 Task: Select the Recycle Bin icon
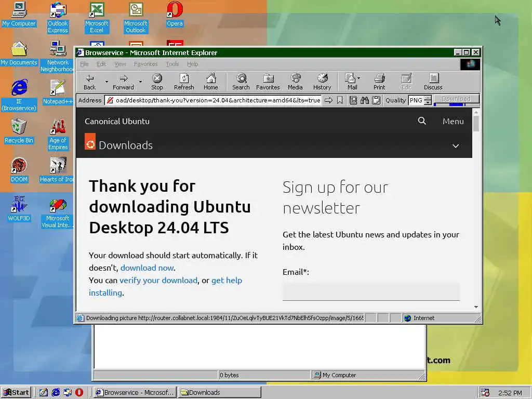[x=19, y=131]
